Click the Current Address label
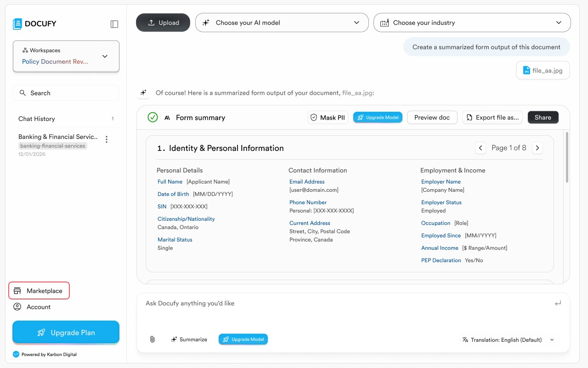 point(310,223)
